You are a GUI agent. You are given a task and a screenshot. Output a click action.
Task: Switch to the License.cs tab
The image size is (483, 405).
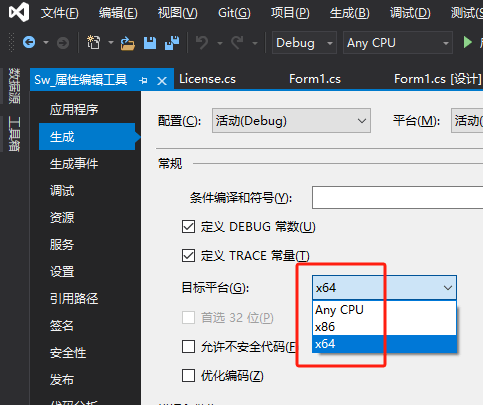pos(207,79)
